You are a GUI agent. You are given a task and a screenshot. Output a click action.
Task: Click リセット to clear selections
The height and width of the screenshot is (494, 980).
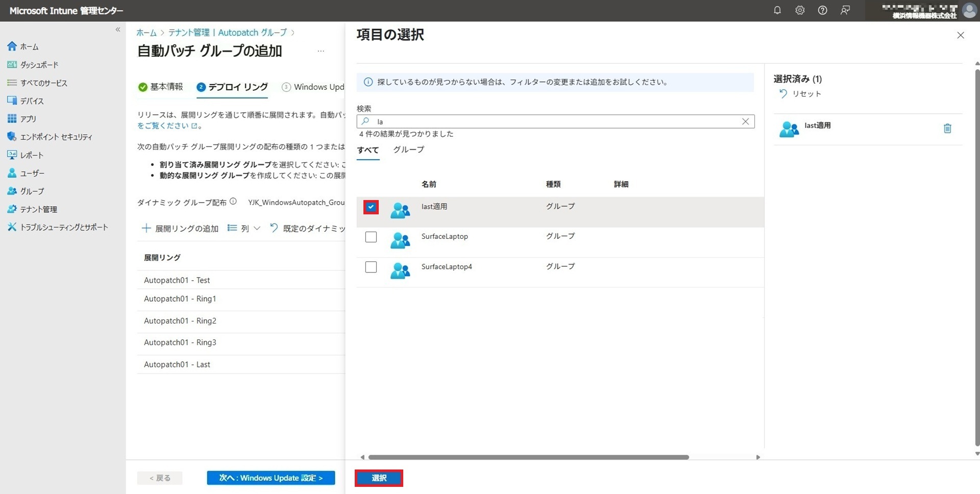coord(800,94)
